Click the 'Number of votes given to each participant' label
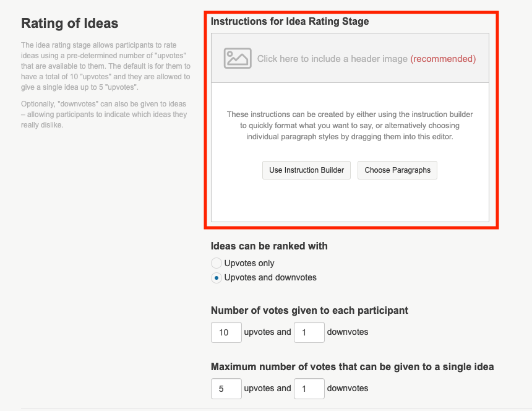Viewport: 532px width, 411px height. [x=309, y=310]
